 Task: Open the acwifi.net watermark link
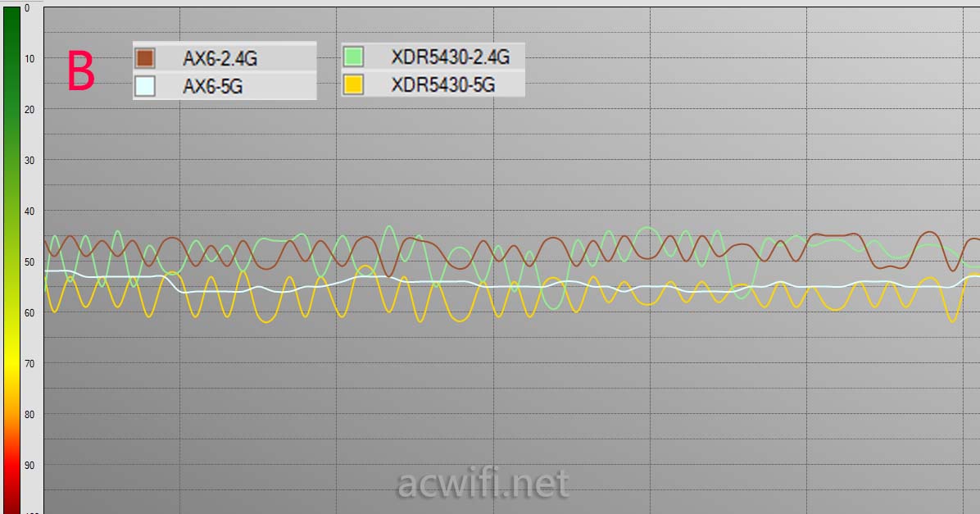coord(483,484)
